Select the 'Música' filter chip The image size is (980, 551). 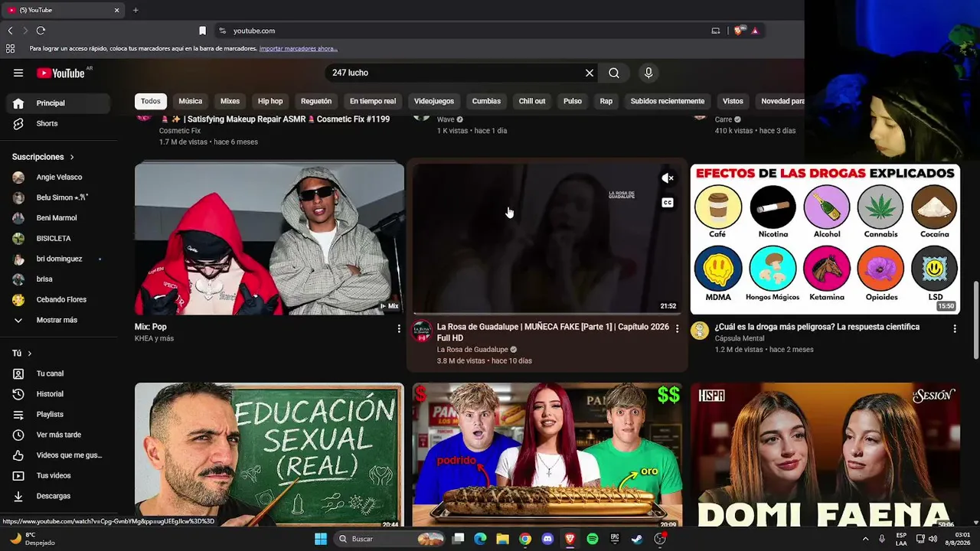[191, 101]
